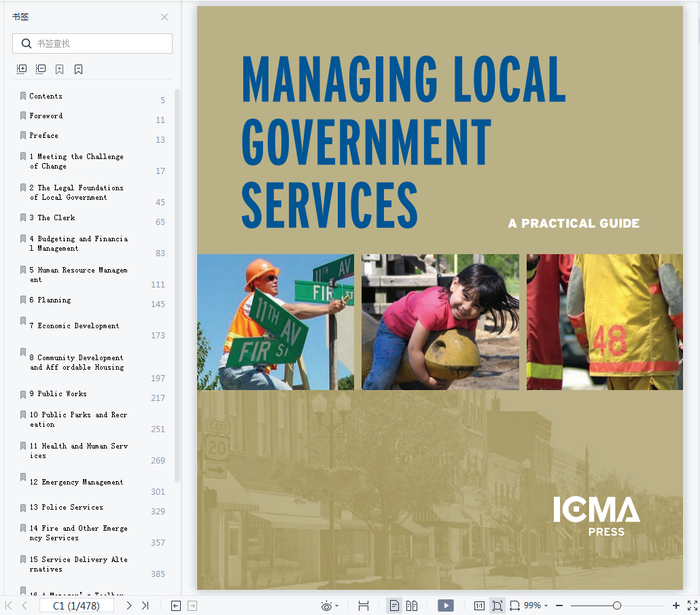This screenshot has width=700, height=615.
Task: Close the bookmarks panel
Action: (x=164, y=17)
